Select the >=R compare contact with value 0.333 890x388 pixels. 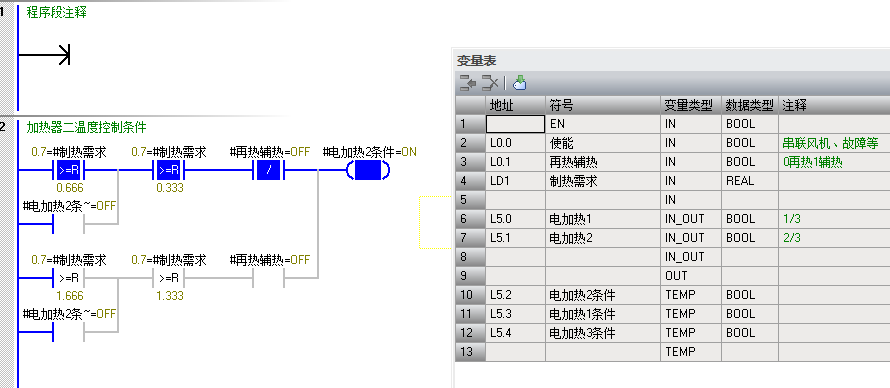(x=169, y=170)
